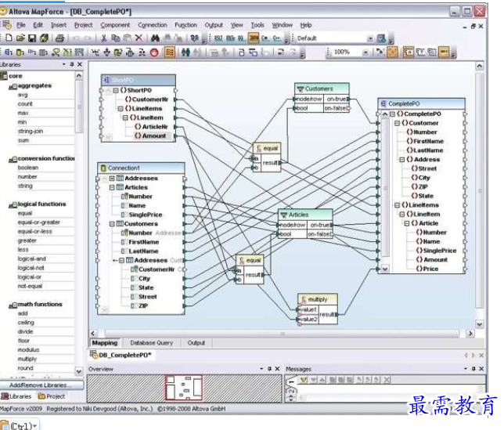Open the 100% zoom level dropdown
This screenshot has height=430, width=504.
(365, 52)
